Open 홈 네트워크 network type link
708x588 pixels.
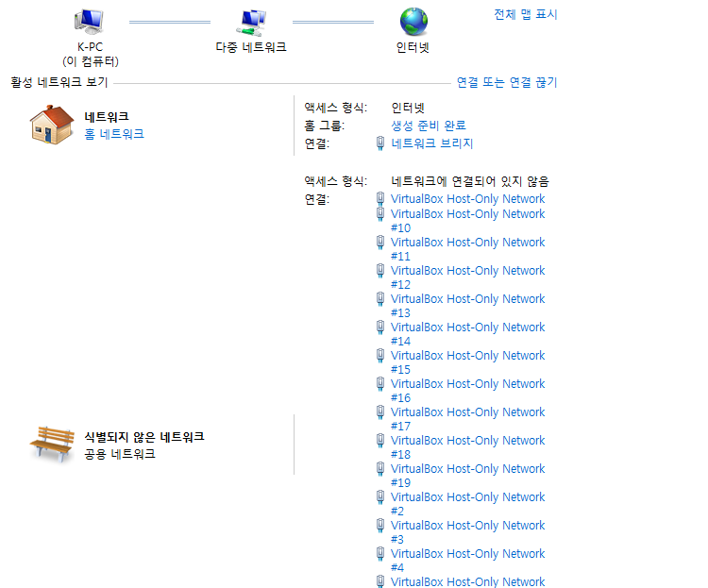114,134
